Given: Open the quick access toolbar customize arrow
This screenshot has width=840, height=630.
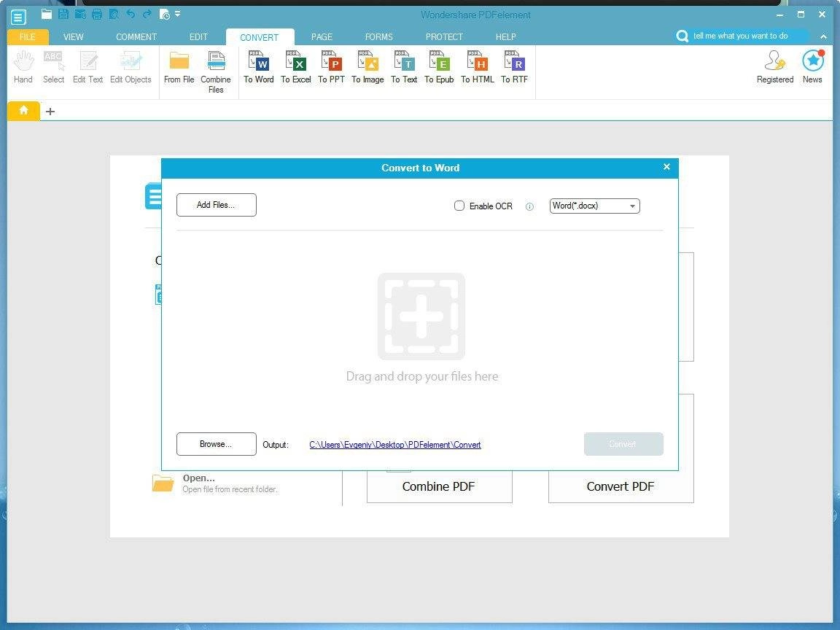Looking at the screenshot, I should 178,13.
